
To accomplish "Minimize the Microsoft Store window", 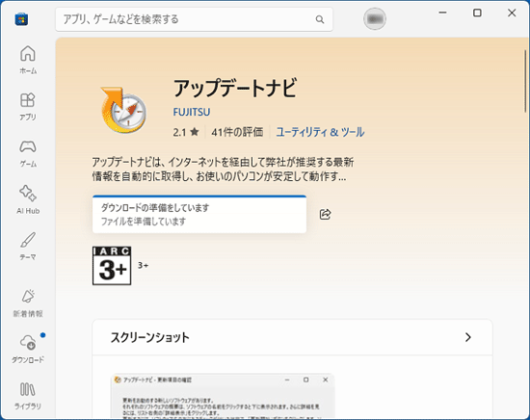I will click(443, 13).
